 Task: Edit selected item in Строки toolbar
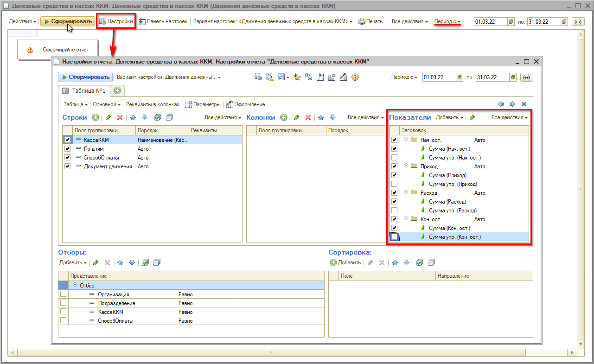tap(108, 118)
